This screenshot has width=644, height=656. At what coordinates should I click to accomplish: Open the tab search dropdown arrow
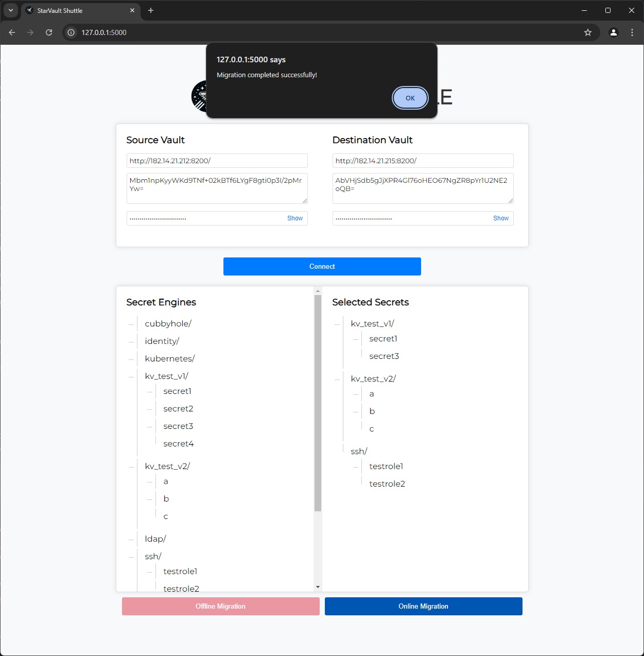click(x=10, y=10)
